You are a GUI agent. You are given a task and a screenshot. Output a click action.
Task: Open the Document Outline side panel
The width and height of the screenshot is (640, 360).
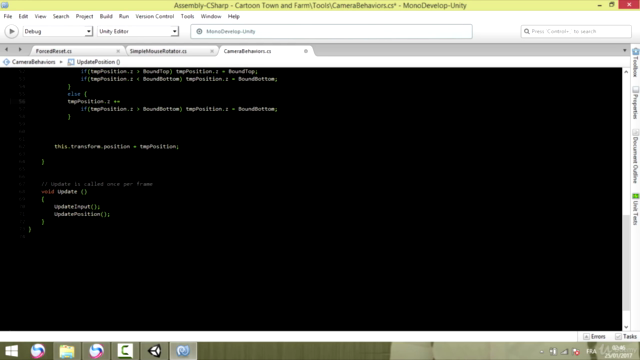(636, 156)
